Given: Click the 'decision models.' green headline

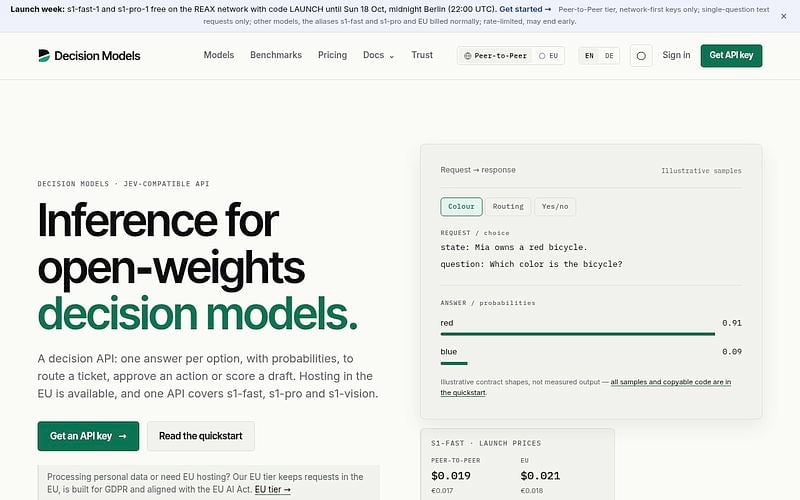Looking at the screenshot, I should pyautogui.click(x=198, y=314).
